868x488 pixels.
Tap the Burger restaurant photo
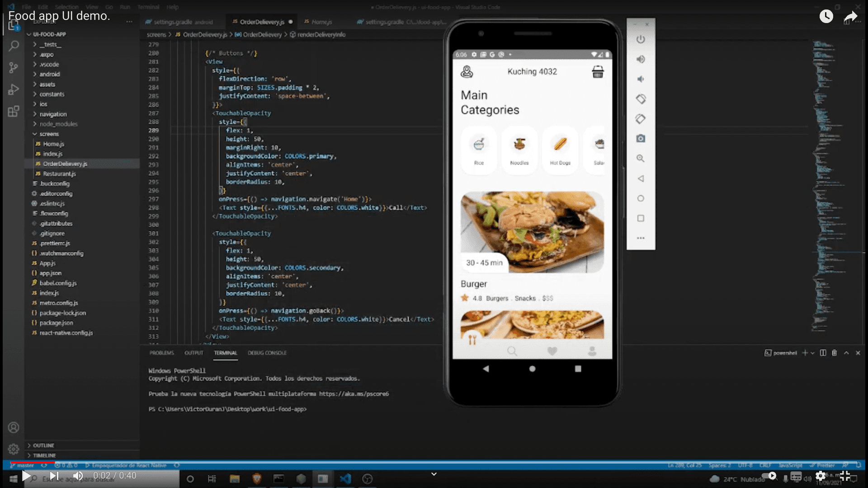pyautogui.click(x=532, y=232)
